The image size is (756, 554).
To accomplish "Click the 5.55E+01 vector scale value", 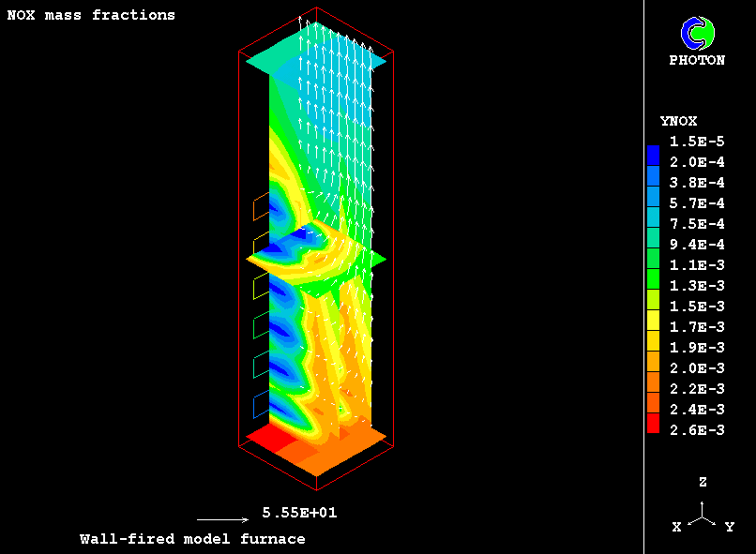I will point(299,513).
